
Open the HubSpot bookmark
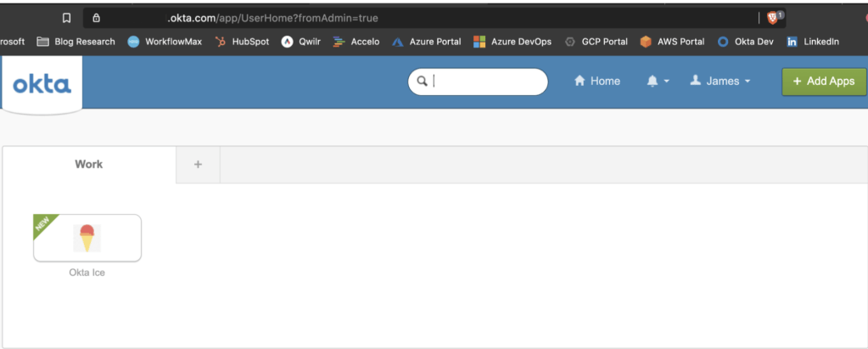242,42
